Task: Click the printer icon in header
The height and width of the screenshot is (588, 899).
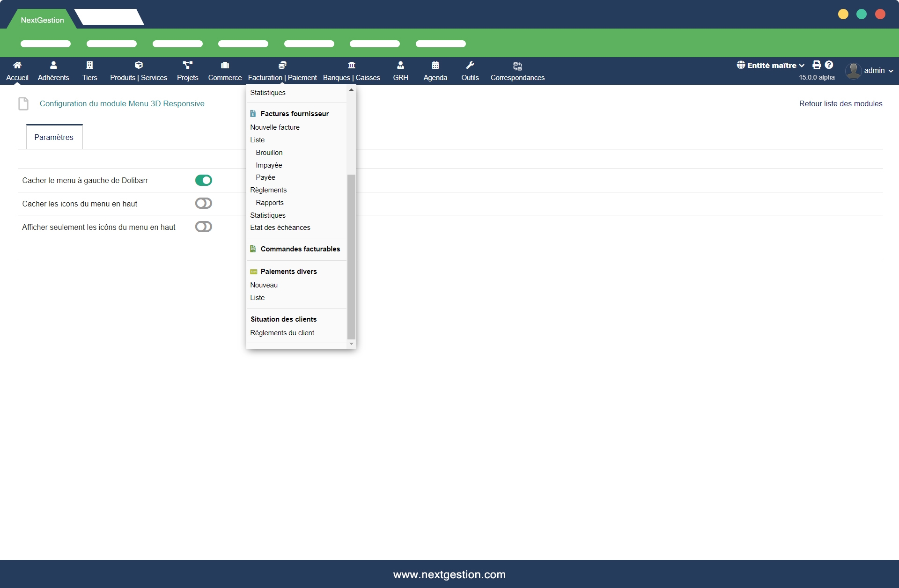Action: (817, 65)
